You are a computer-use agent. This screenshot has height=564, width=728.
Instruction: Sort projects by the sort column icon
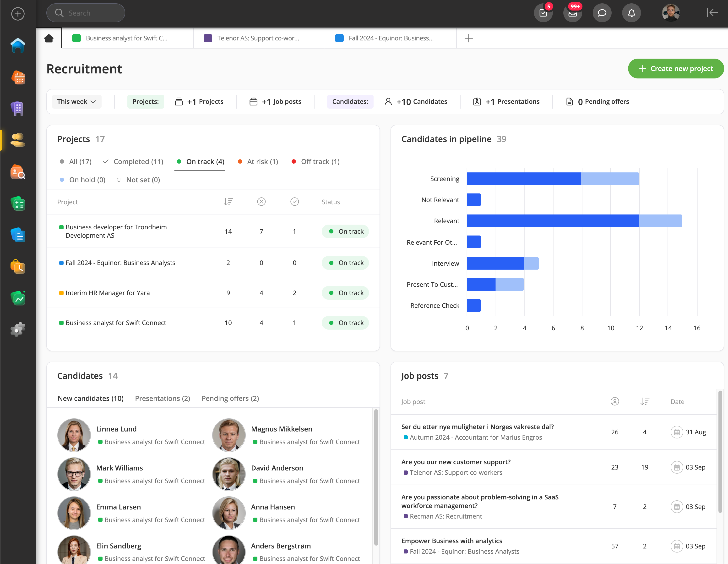click(228, 202)
